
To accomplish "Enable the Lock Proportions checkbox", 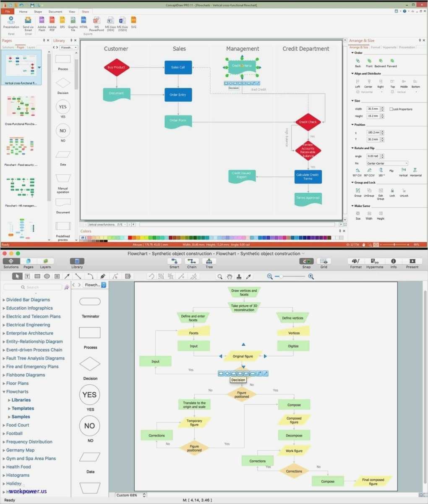I will click(x=391, y=108).
